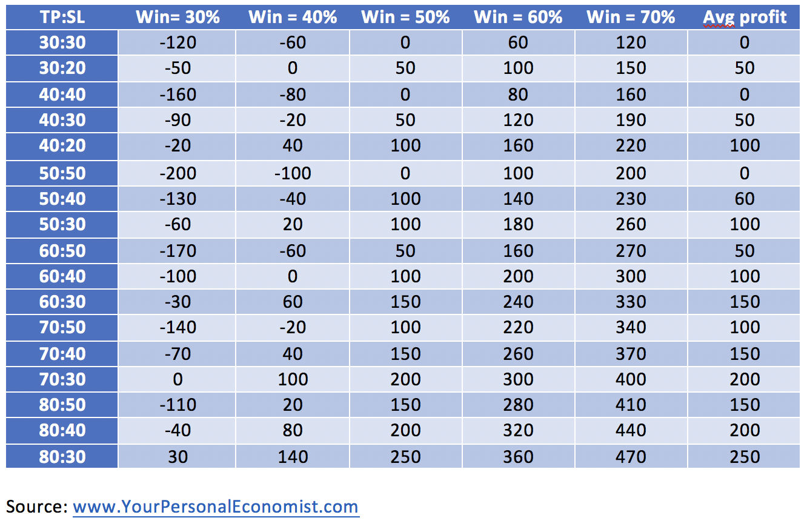Click the Win = 60% column header
Screen dimensions: 807x532
tap(518, 17)
